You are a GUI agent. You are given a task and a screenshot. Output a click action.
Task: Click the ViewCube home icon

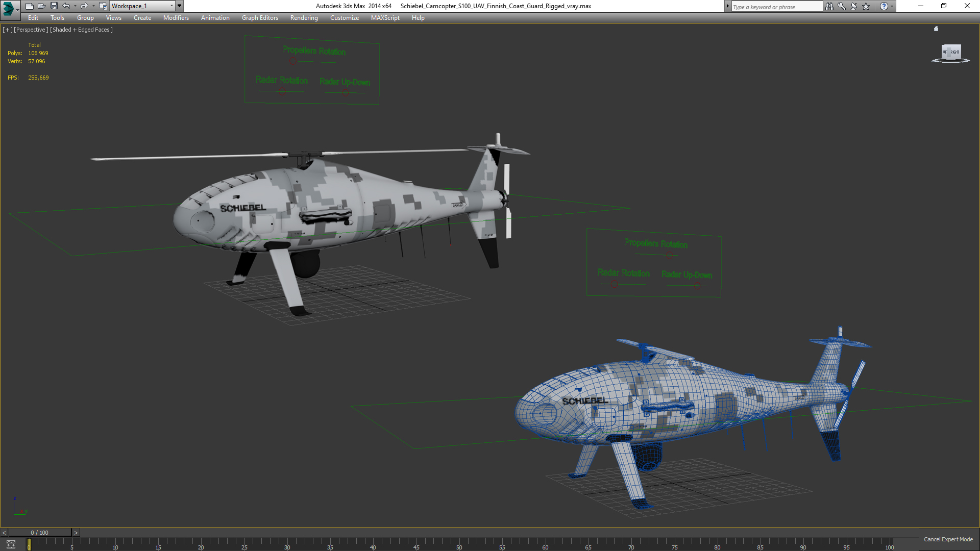(936, 29)
